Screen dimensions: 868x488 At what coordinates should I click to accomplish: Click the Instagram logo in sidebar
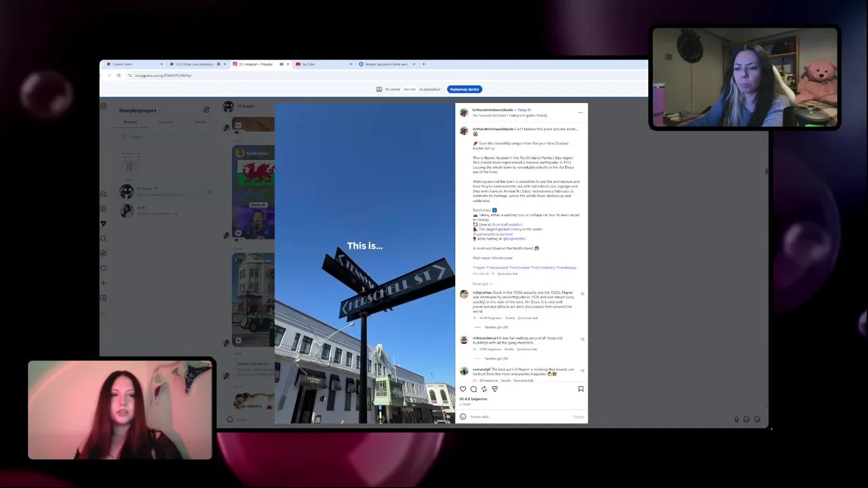coord(103,106)
